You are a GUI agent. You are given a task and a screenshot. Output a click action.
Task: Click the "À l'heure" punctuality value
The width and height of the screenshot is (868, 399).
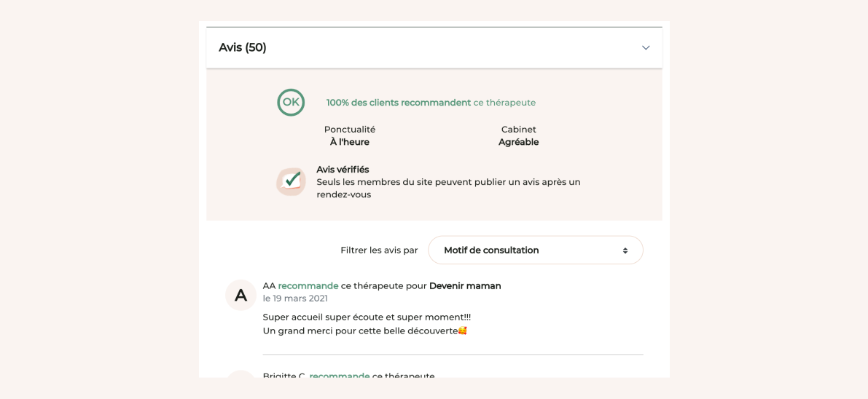point(350,142)
